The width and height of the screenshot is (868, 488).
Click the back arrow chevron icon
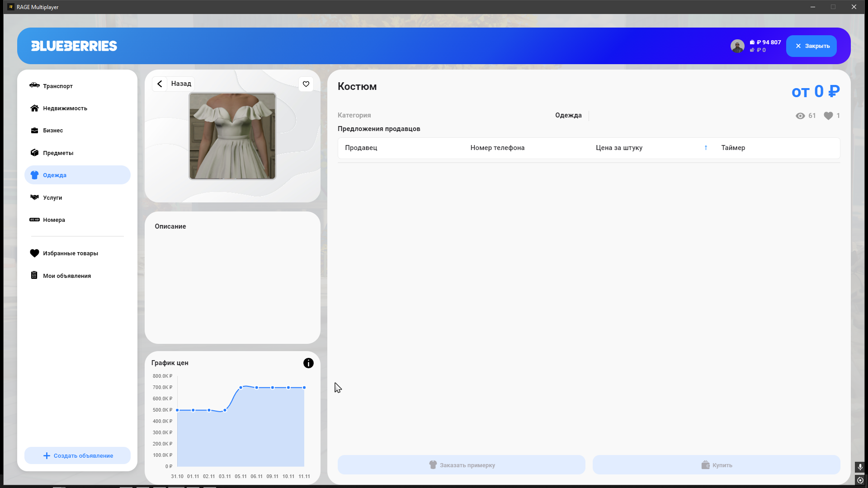(x=160, y=84)
